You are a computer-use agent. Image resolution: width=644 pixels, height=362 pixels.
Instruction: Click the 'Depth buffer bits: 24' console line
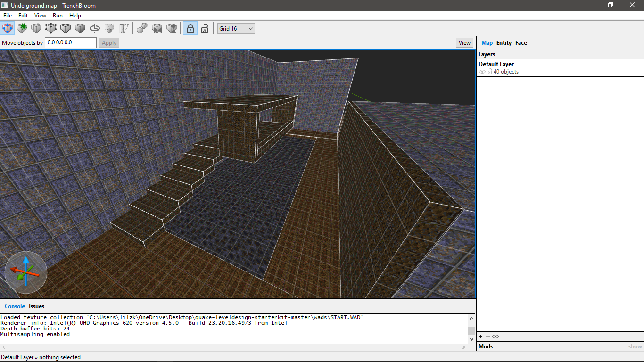35,329
